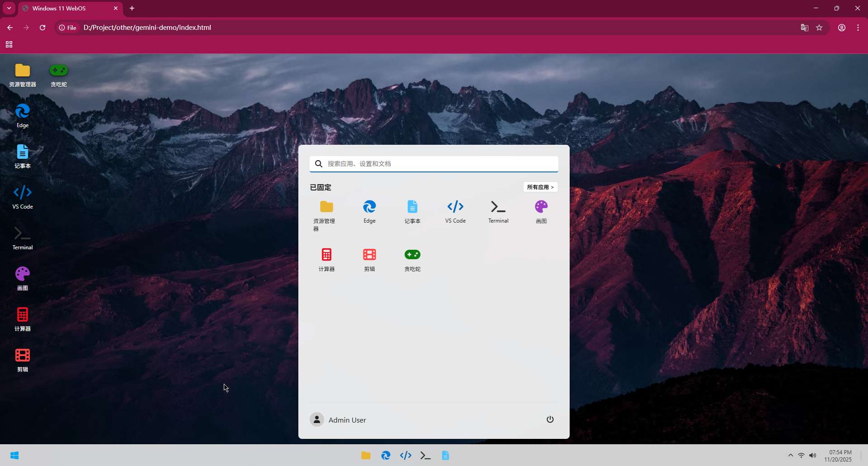This screenshot has width=868, height=466.
Task: Launch Calculator from the Start menu
Action: (x=326, y=260)
